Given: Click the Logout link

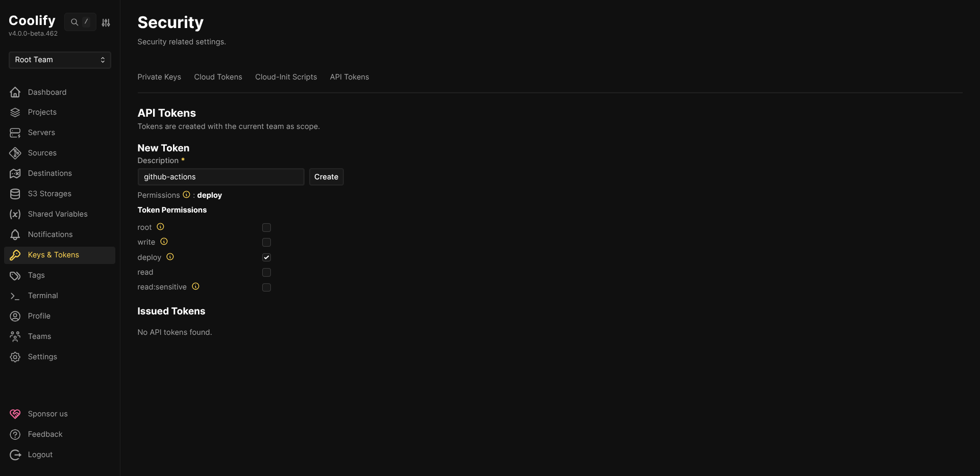Looking at the screenshot, I should pyautogui.click(x=40, y=455).
